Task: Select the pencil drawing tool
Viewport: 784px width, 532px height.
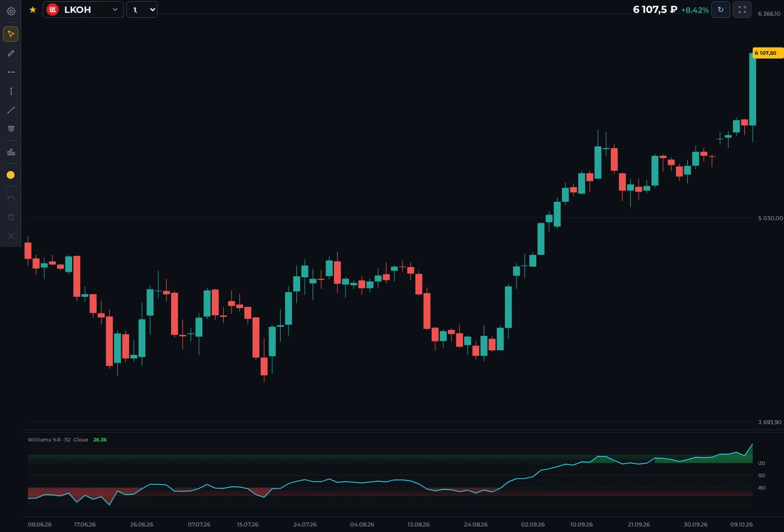Action: coord(11,53)
